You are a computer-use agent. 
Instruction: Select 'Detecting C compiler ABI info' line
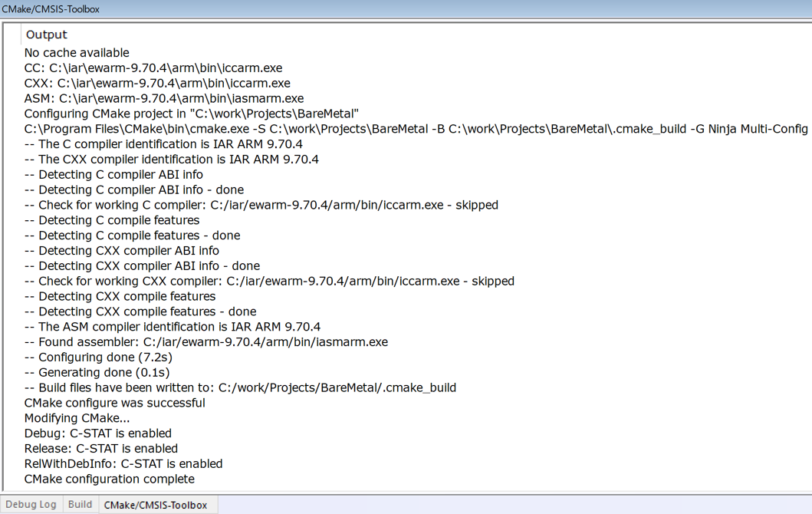pos(114,175)
